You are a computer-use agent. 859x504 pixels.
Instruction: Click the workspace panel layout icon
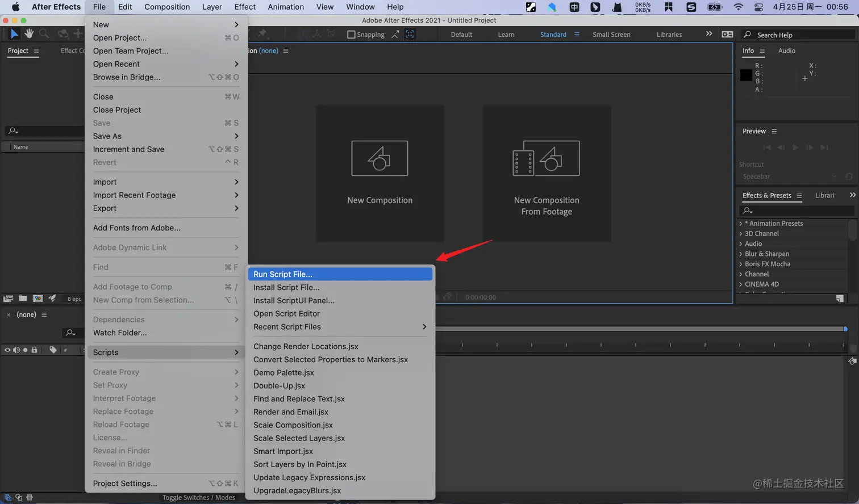click(x=727, y=35)
